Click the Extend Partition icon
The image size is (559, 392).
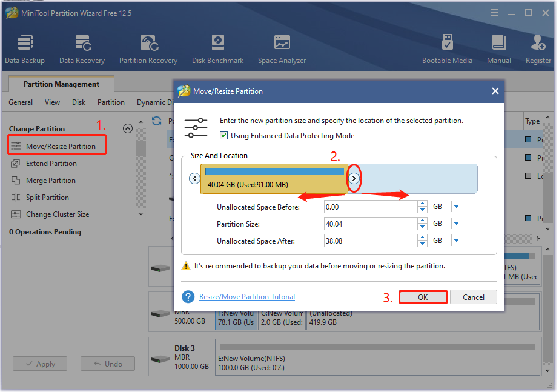point(16,164)
